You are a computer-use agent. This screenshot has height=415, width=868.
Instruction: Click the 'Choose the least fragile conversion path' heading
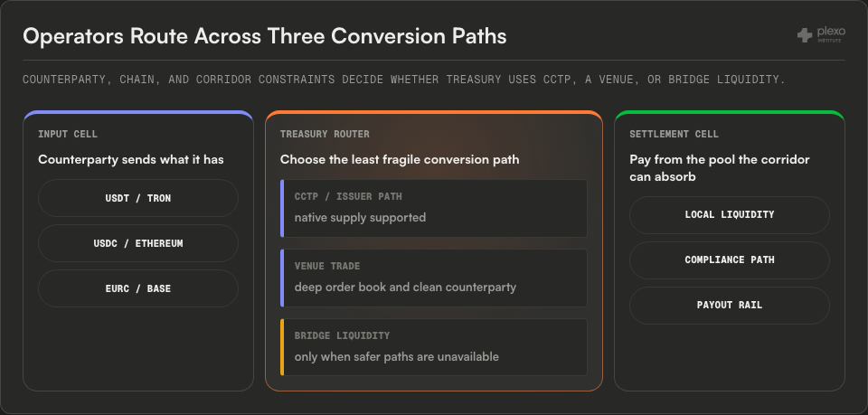pos(400,160)
